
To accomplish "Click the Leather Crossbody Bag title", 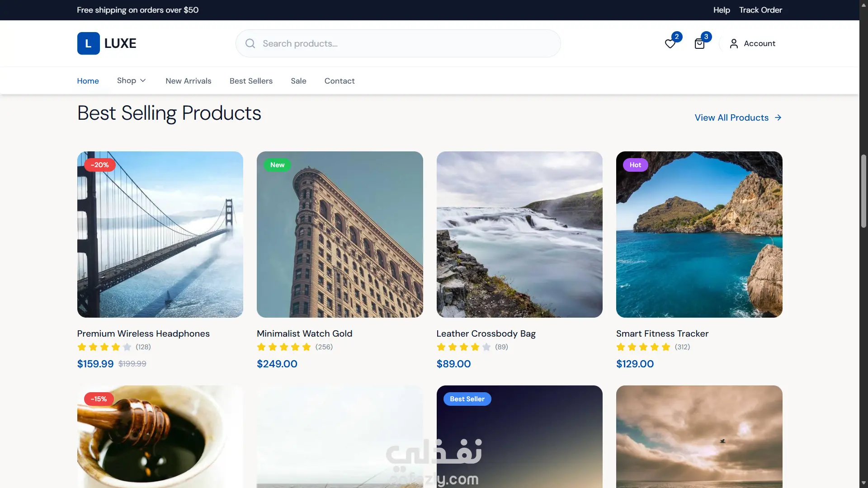I will point(486,333).
